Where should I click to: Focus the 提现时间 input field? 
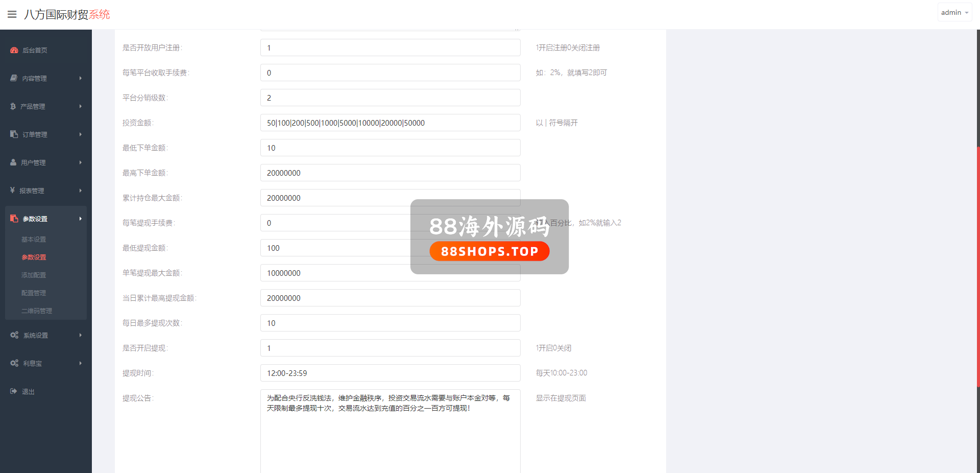[x=390, y=373]
